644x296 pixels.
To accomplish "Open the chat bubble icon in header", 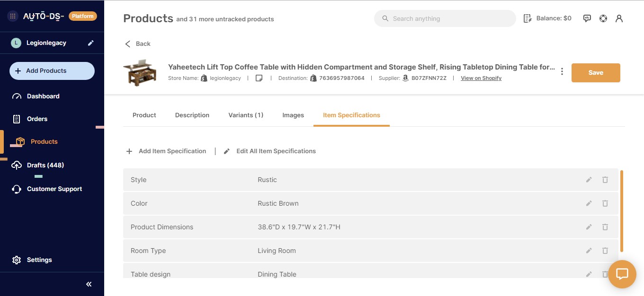I will pos(587,18).
